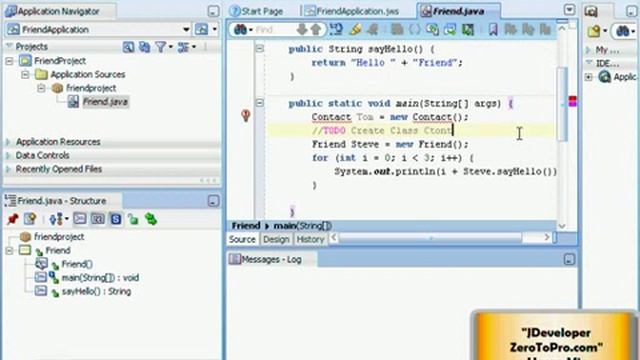Click the horizontal scrollbar left arrow
Viewport: 640px width, 360px height.
[334, 237]
